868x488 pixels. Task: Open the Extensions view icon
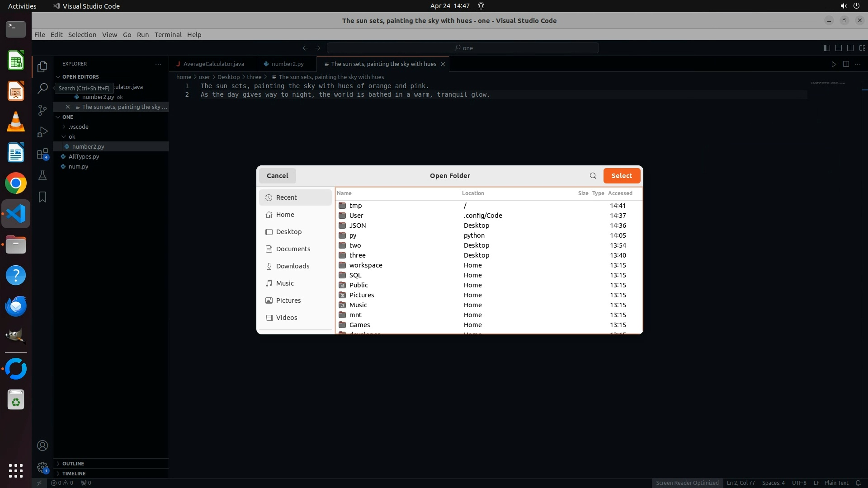tap(42, 154)
